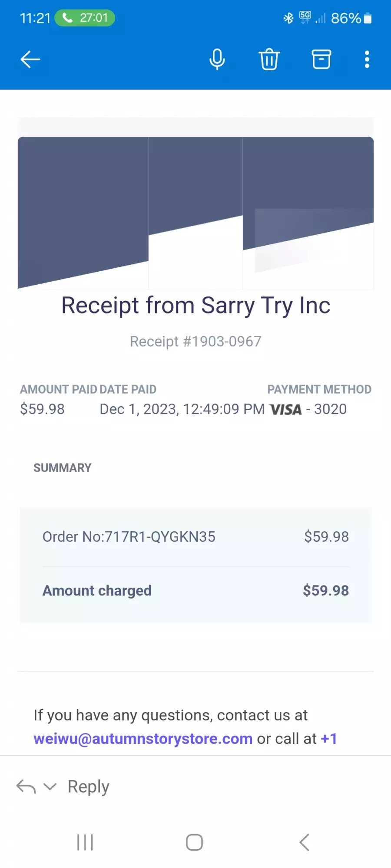Expand the reply options chevron
The width and height of the screenshot is (391, 868).
pyautogui.click(x=50, y=786)
